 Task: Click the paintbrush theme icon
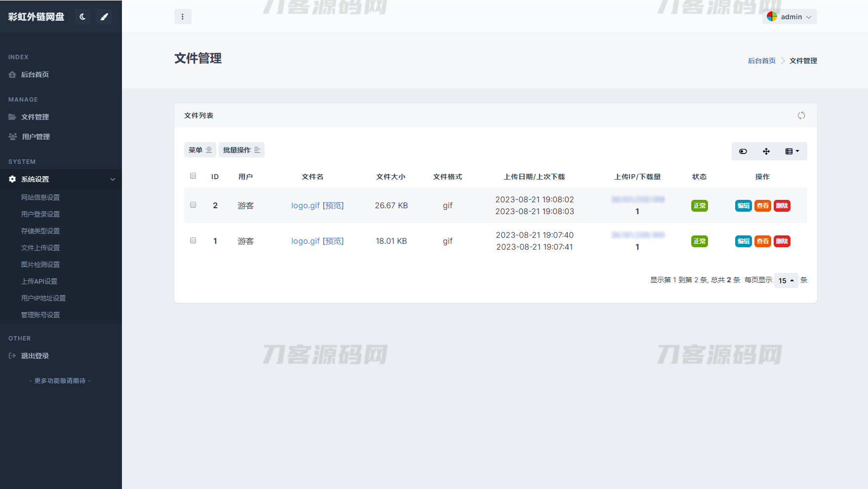[x=104, y=17]
